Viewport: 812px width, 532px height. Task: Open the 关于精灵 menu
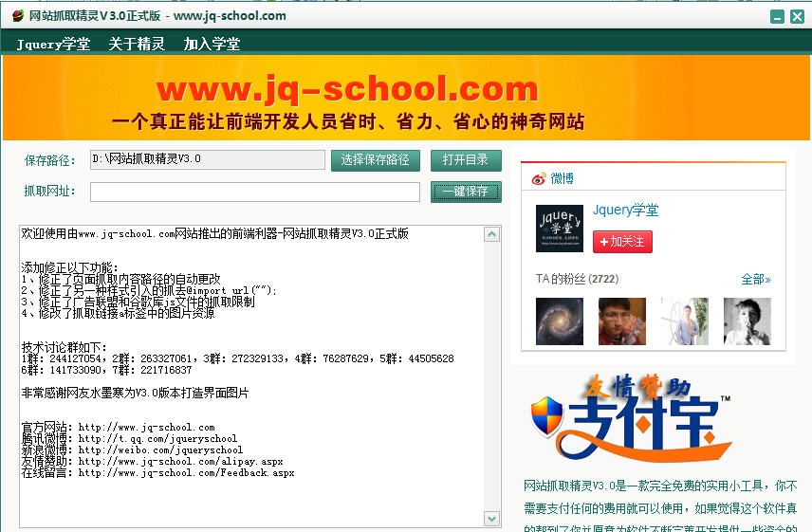pyautogui.click(x=137, y=44)
